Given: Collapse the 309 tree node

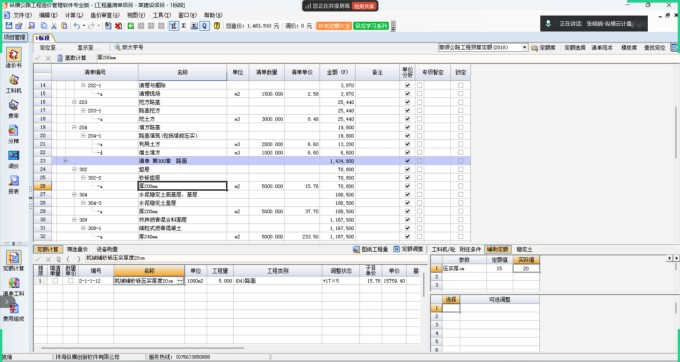Looking at the screenshot, I should coord(74,220).
